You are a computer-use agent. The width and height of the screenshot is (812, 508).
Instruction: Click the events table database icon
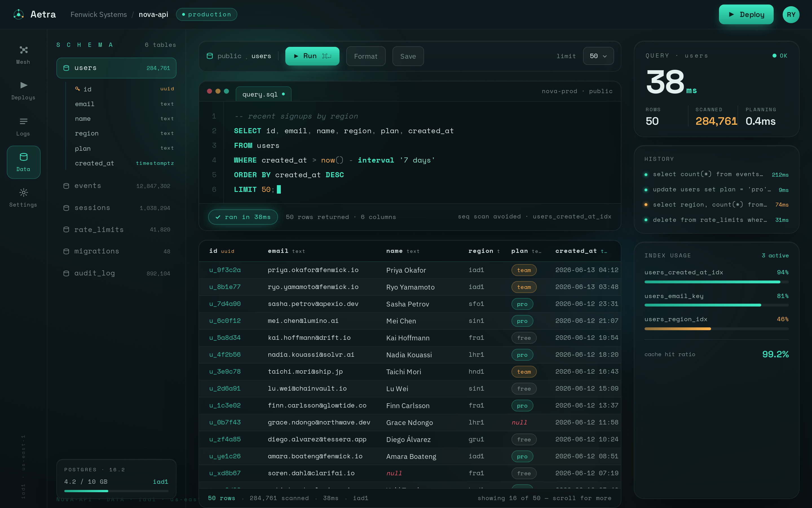click(x=67, y=186)
